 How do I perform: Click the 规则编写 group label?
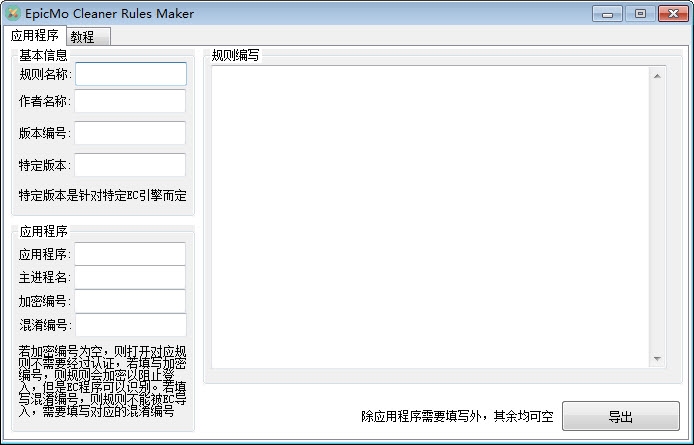coord(235,55)
